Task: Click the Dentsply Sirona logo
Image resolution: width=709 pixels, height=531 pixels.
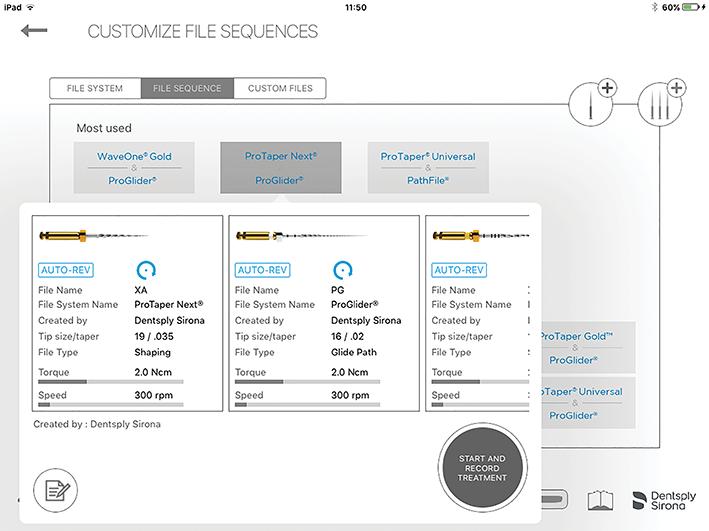Action: coord(664,500)
